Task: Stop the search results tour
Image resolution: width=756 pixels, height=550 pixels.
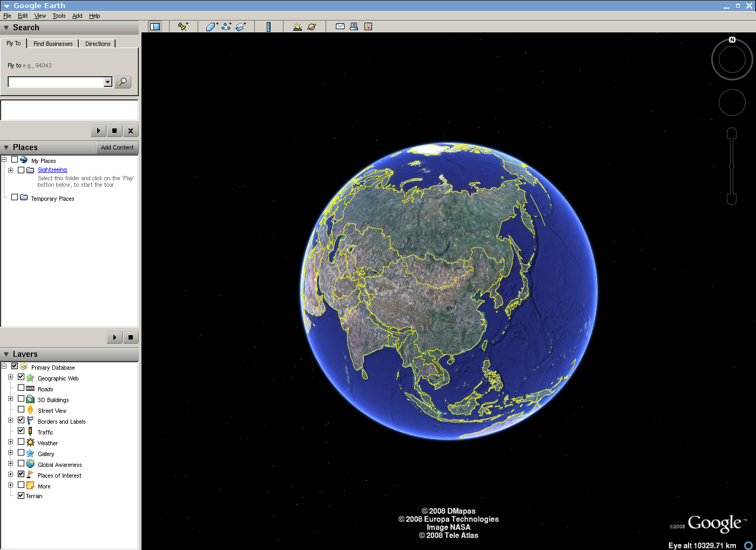Action: pyautogui.click(x=114, y=131)
